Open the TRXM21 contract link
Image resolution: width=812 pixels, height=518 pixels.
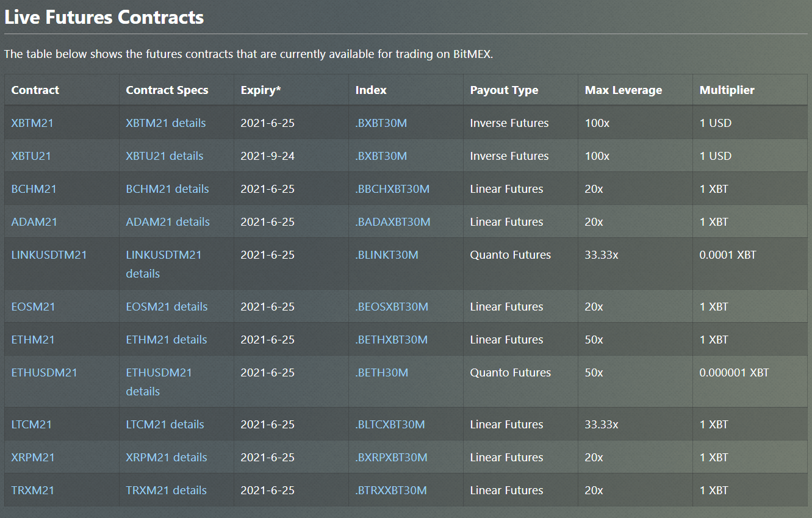[x=32, y=491]
